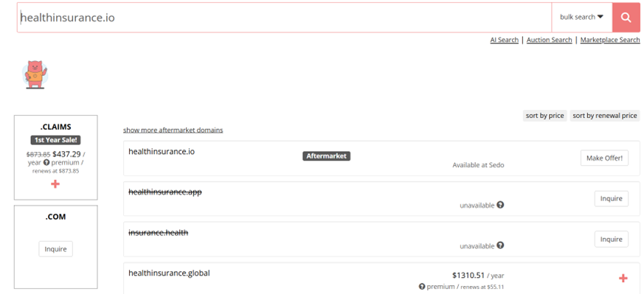Image resolution: width=644 pixels, height=294 pixels.
Task: Click the $437.29 sale price
Action: [67, 154]
